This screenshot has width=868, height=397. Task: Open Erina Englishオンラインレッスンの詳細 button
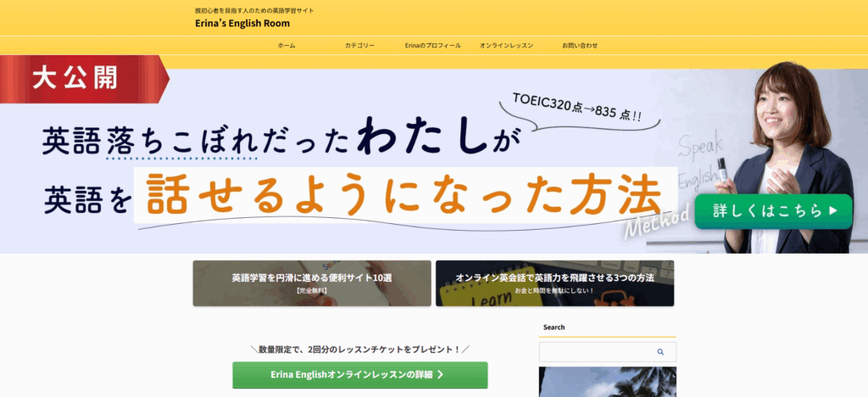[359, 374]
